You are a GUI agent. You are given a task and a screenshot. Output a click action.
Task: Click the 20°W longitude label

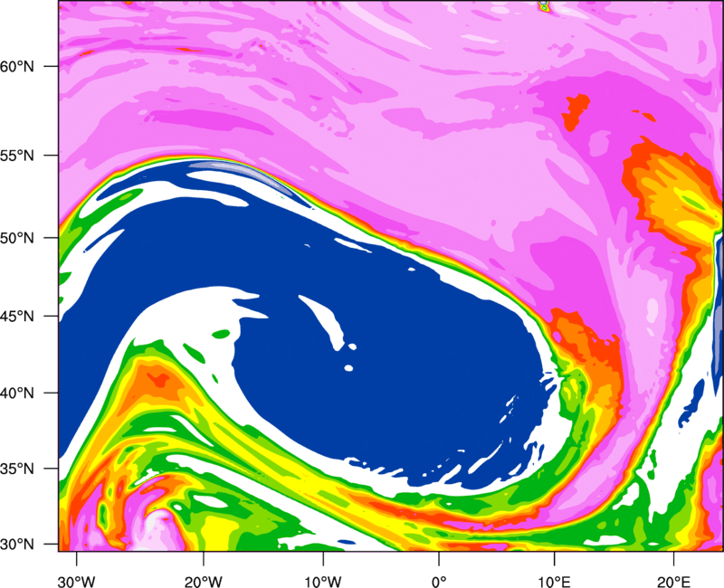tap(204, 582)
